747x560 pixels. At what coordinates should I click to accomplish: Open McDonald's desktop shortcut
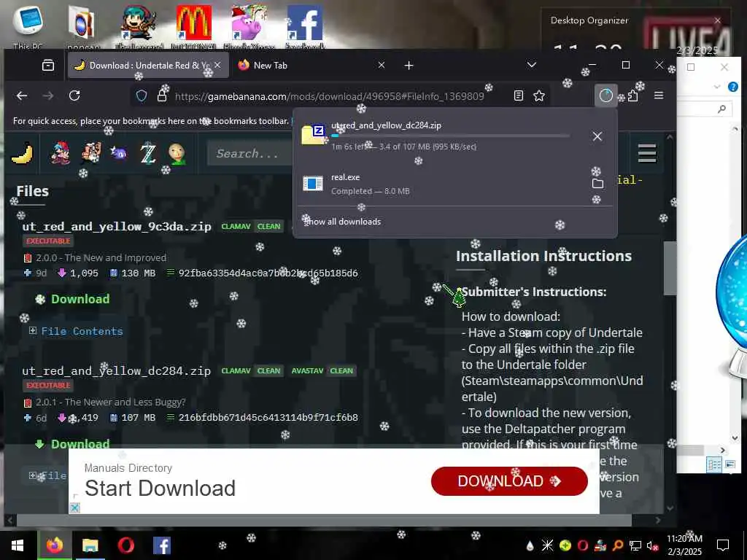[193, 26]
